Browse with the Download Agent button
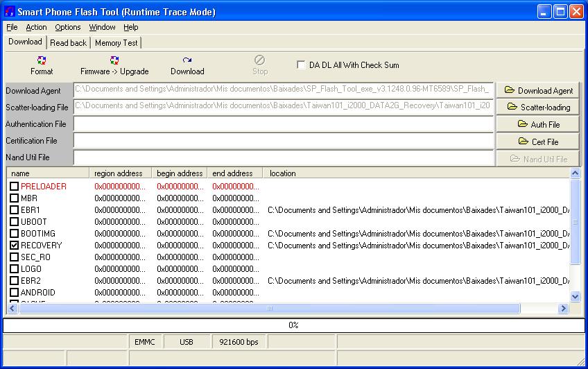Image resolution: width=588 pixels, height=369 pixels. (x=538, y=90)
